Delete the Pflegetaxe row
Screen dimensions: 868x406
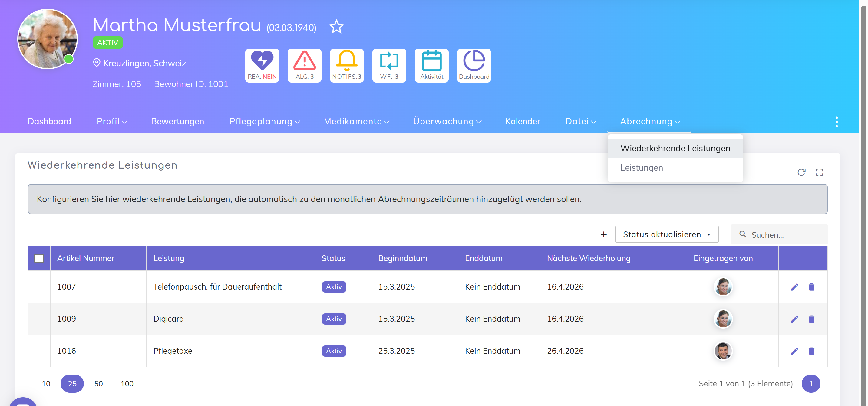click(811, 351)
